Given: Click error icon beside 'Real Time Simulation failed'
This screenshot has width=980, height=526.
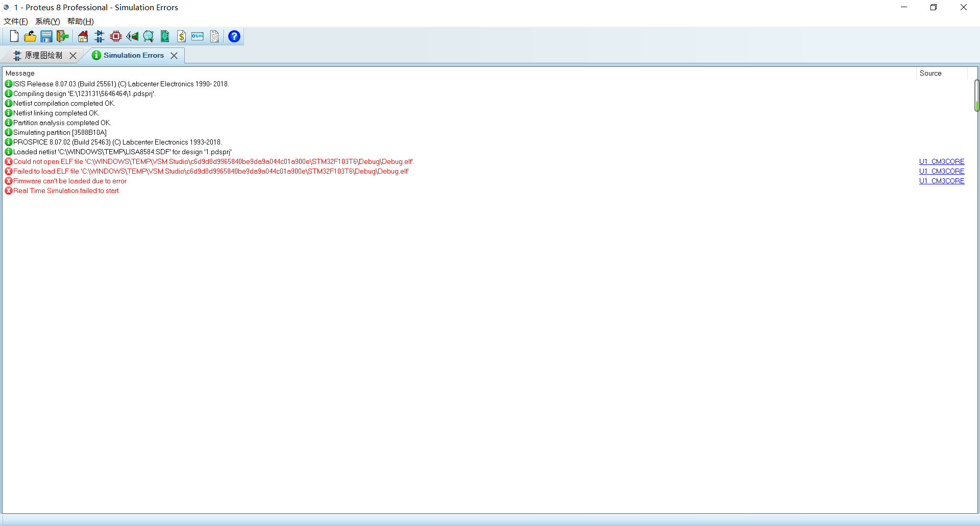Looking at the screenshot, I should (x=9, y=190).
